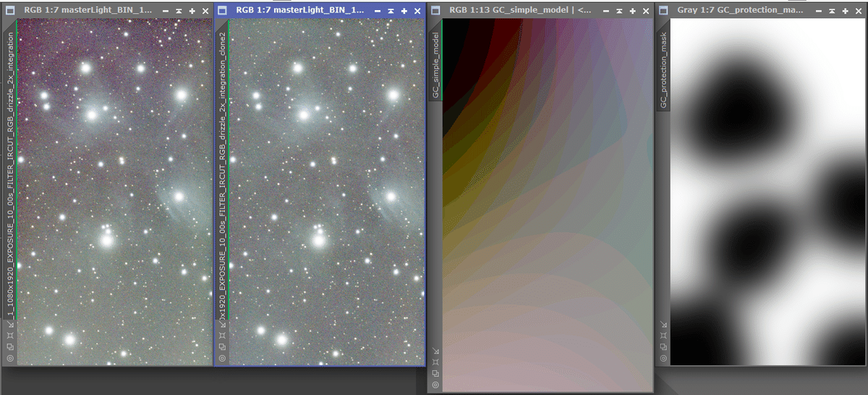Shade the first masterLight integration window
868x395 pixels.
178,11
